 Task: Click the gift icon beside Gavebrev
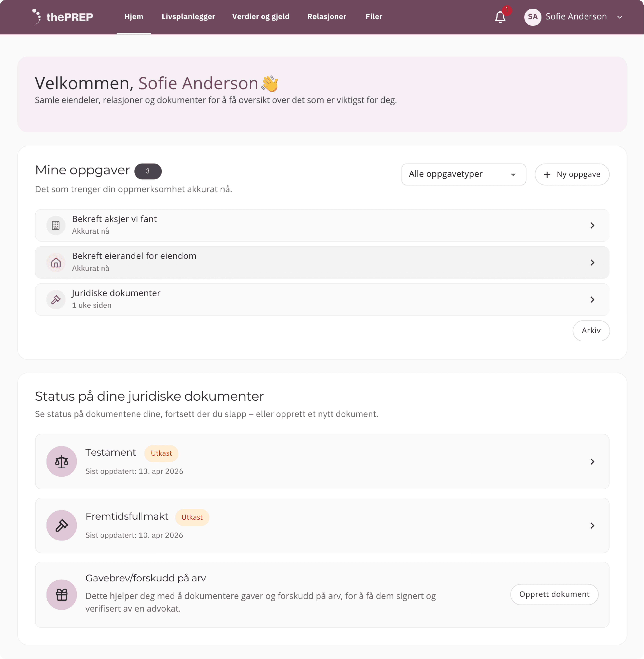coord(62,595)
